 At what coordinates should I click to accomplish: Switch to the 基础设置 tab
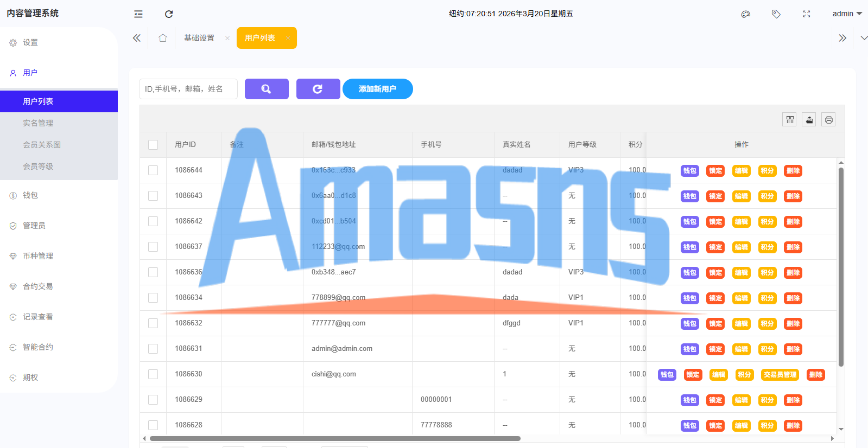click(199, 38)
